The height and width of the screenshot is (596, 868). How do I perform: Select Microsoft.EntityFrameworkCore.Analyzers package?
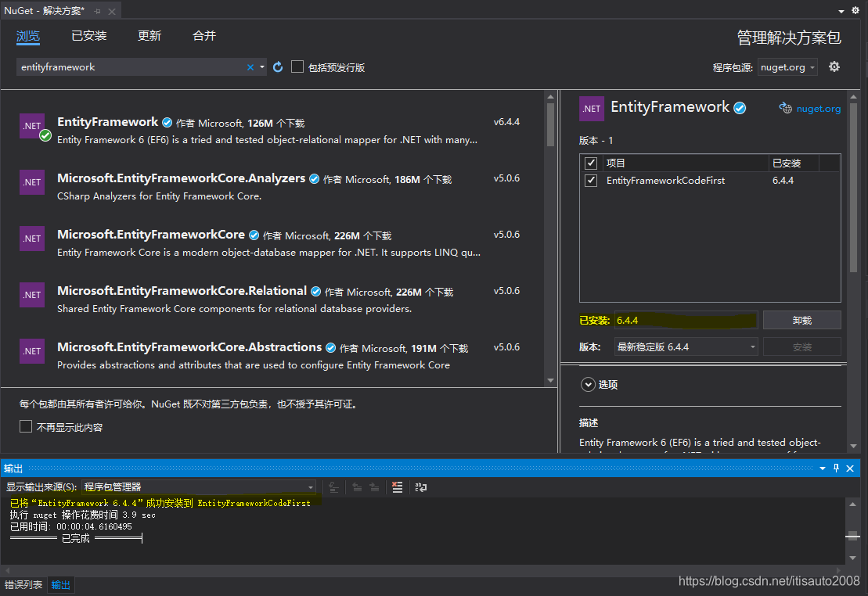pyautogui.click(x=272, y=186)
